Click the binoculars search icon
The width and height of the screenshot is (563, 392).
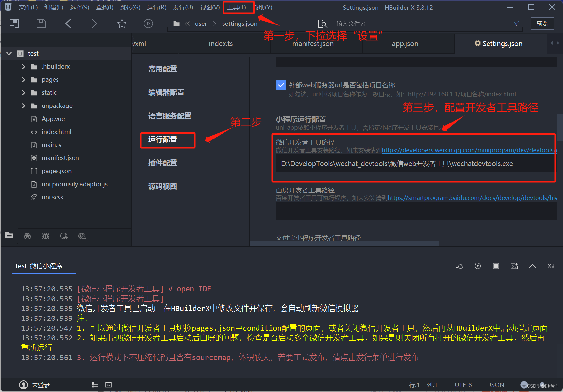click(27, 236)
